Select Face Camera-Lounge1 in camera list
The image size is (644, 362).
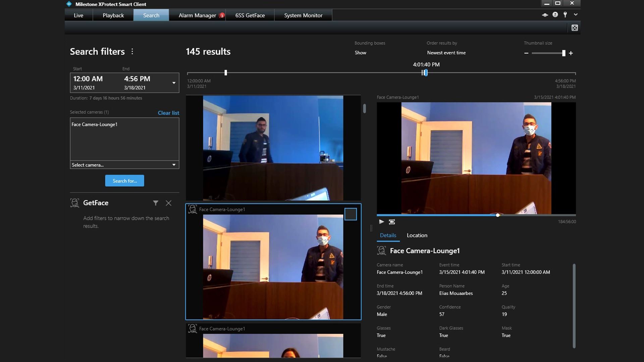click(94, 124)
